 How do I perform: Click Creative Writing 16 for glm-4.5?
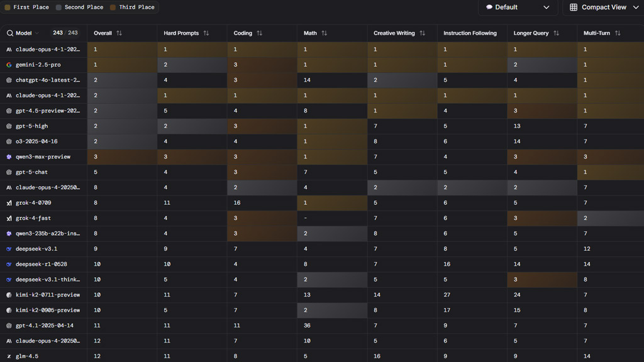tap(377, 356)
